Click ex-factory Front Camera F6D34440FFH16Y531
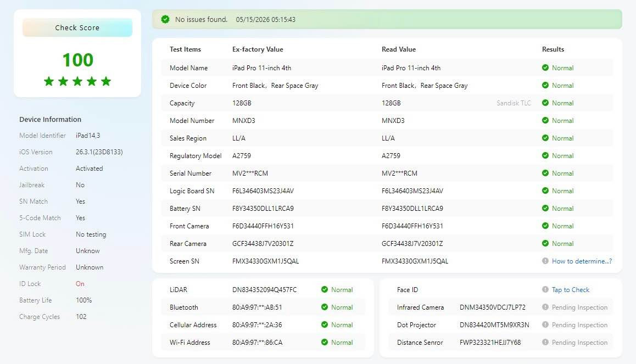636x364 pixels. pos(263,226)
